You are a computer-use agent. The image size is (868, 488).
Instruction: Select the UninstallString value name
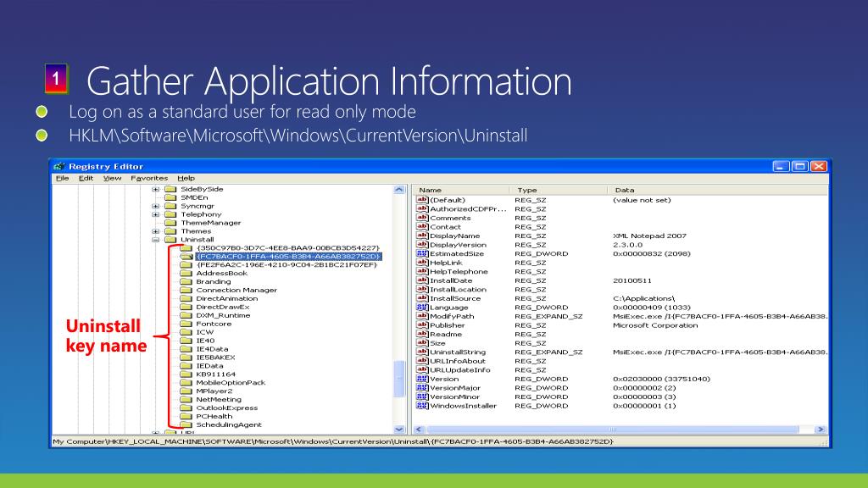coord(458,352)
